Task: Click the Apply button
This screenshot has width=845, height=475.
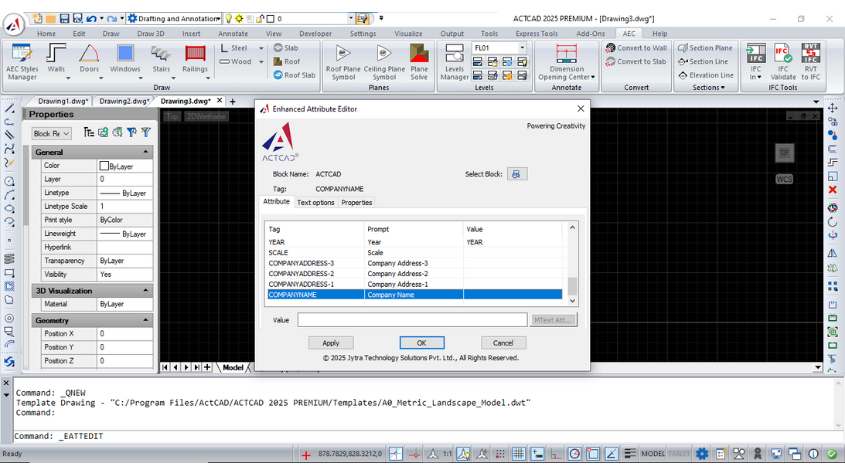Action: [x=331, y=343]
